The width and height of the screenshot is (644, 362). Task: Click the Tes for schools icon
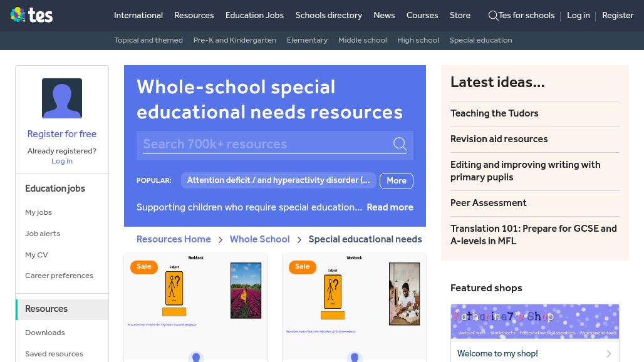point(494,16)
